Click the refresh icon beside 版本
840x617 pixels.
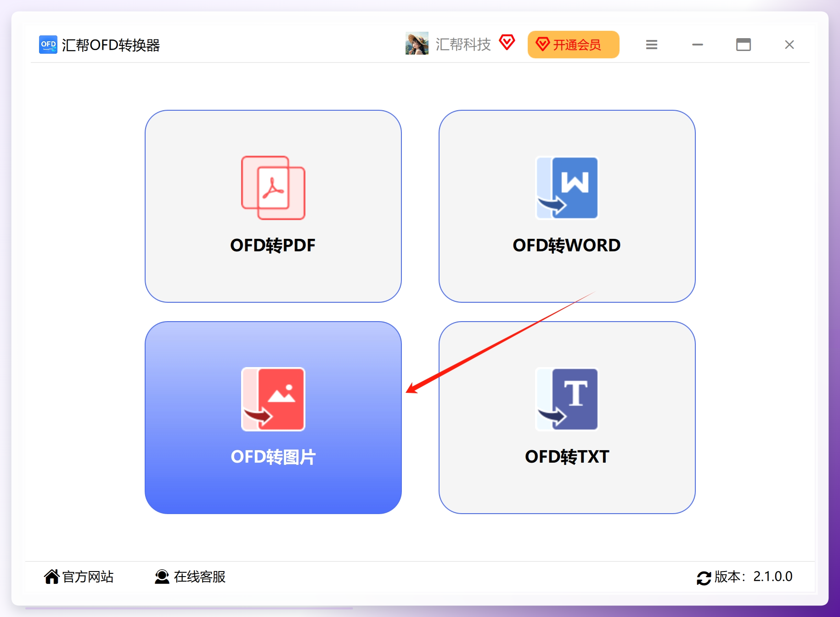(x=704, y=578)
